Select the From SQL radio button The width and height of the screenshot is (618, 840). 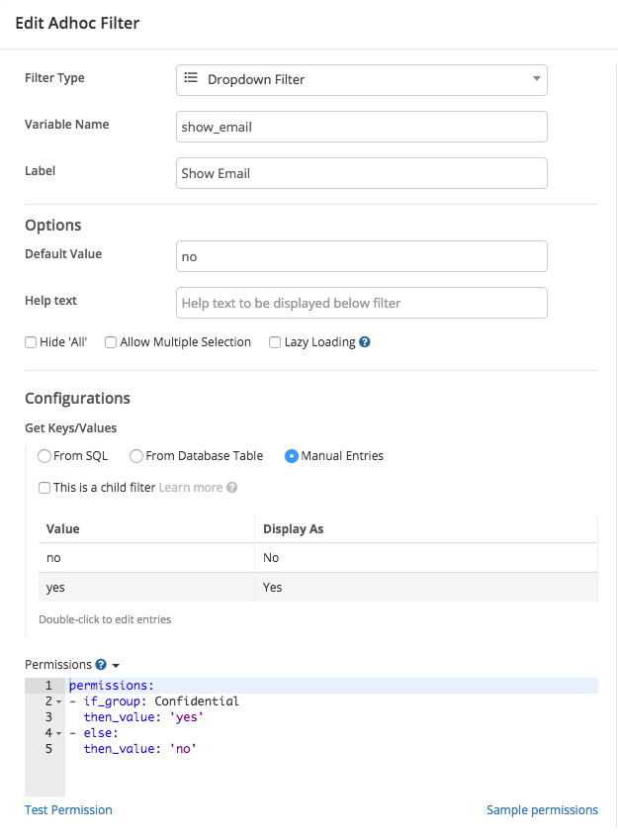[44, 455]
